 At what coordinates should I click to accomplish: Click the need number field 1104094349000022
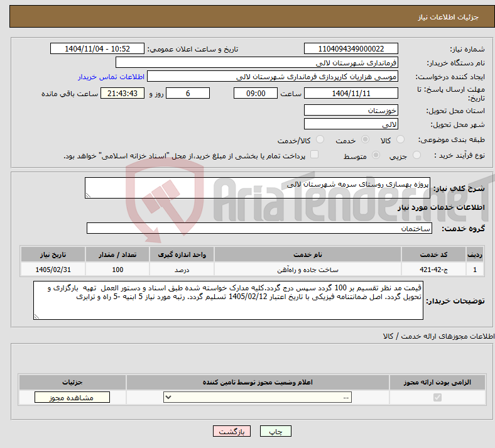(351, 48)
